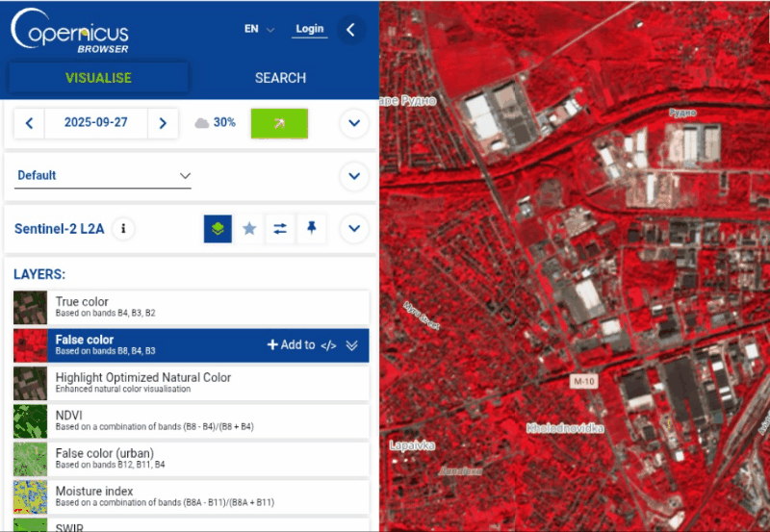Click the star favorite icon
The height and width of the screenshot is (532, 770).
pyautogui.click(x=249, y=229)
